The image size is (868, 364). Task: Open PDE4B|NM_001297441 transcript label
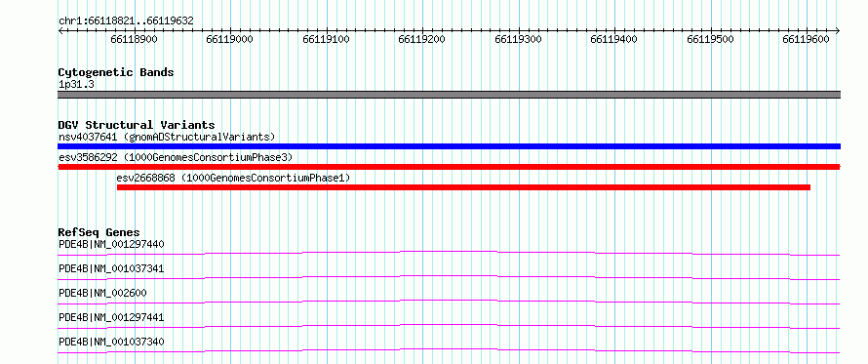tap(111, 317)
